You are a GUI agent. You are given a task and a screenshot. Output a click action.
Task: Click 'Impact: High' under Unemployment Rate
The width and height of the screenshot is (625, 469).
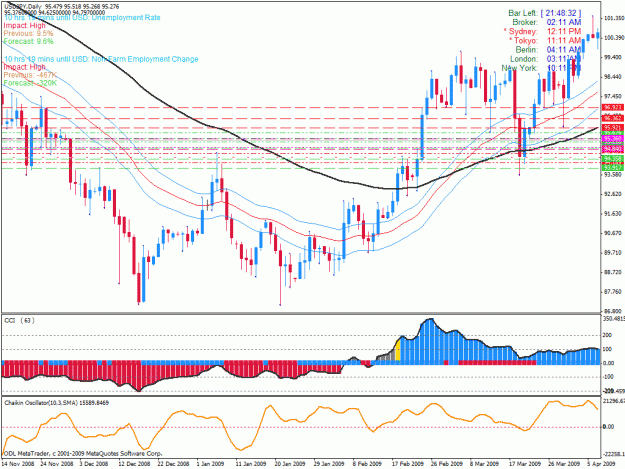24,26
